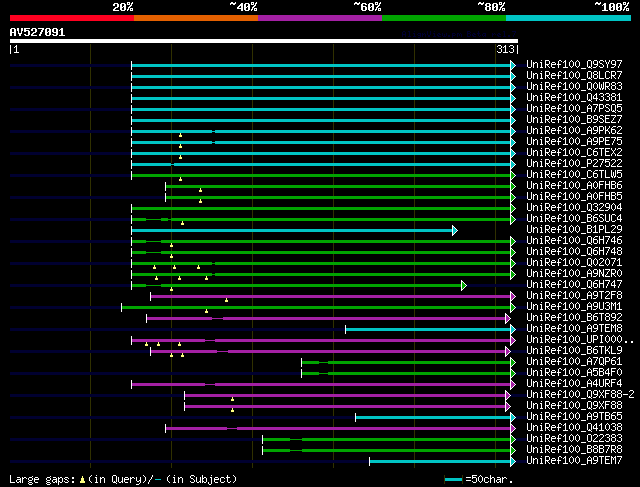640x487 pixels.
Task: Click the AV527091 query name
Action: [37, 32]
